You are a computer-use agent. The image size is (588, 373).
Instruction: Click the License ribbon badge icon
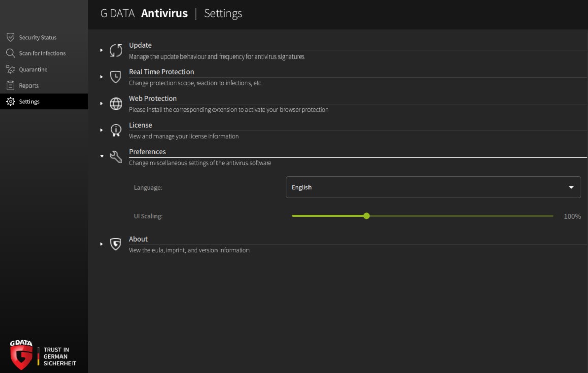point(116,130)
